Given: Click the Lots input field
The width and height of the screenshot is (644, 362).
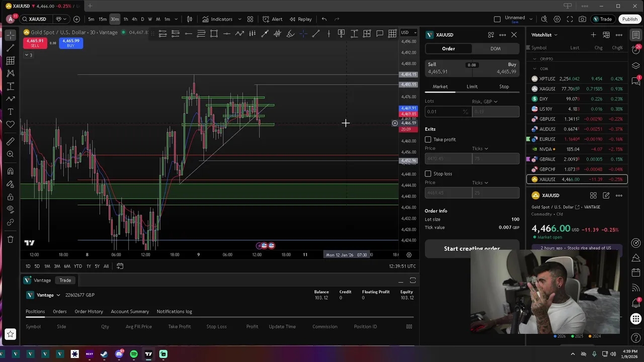Looking at the screenshot, I should pos(447,112).
